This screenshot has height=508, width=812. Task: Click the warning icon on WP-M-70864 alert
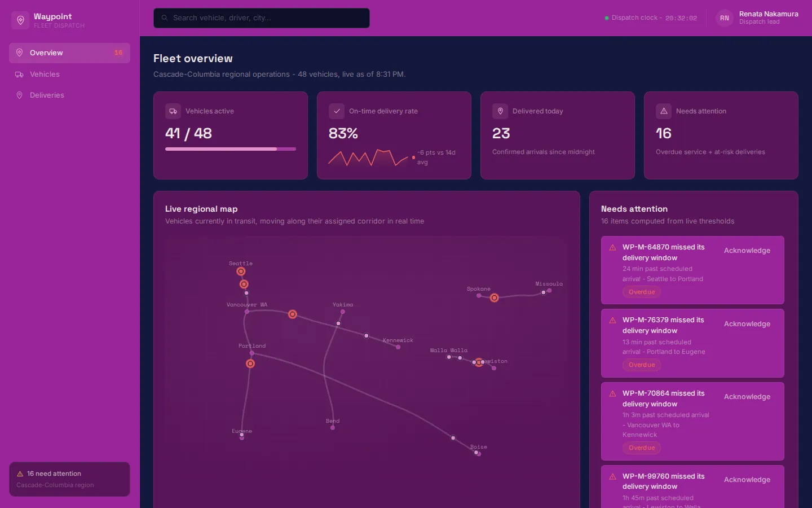613,393
